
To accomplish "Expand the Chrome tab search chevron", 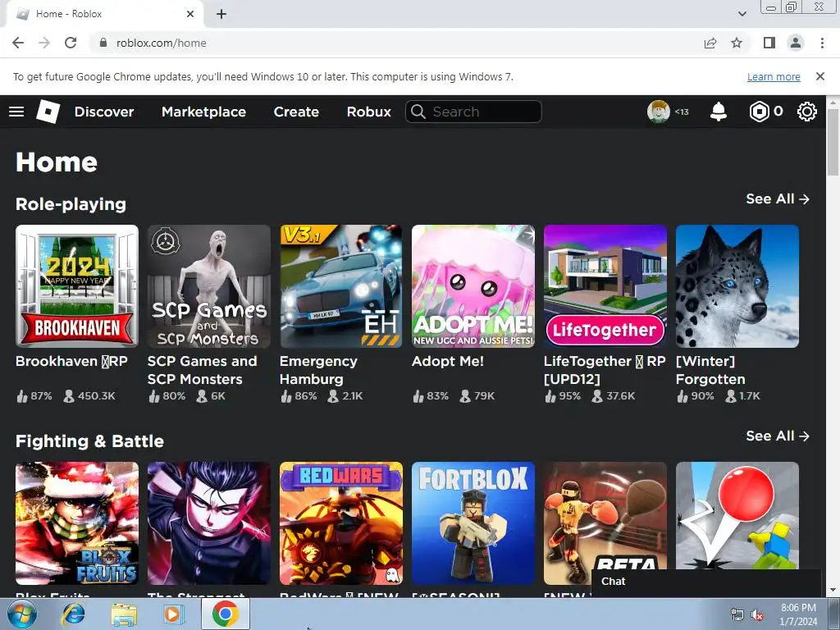I will [x=742, y=14].
